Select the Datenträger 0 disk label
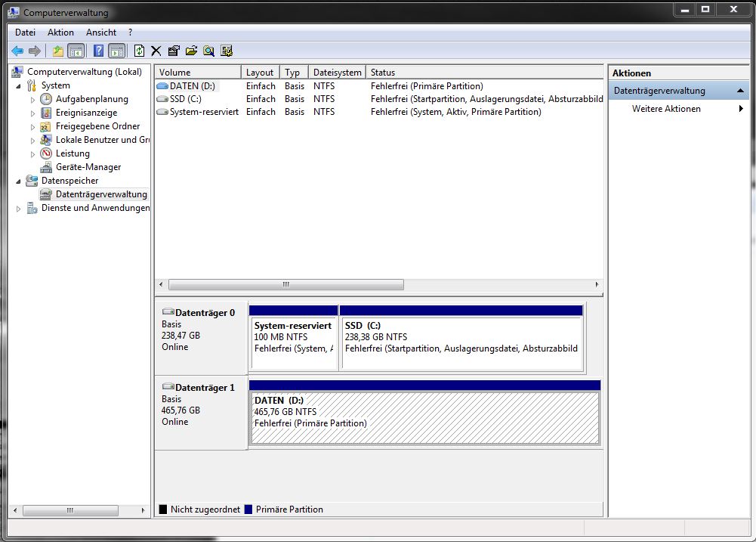 pyautogui.click(x=201, y=338)
